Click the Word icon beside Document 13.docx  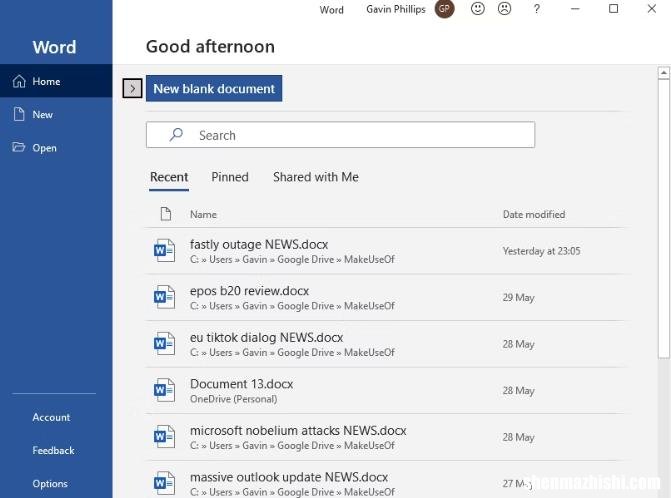164,390
